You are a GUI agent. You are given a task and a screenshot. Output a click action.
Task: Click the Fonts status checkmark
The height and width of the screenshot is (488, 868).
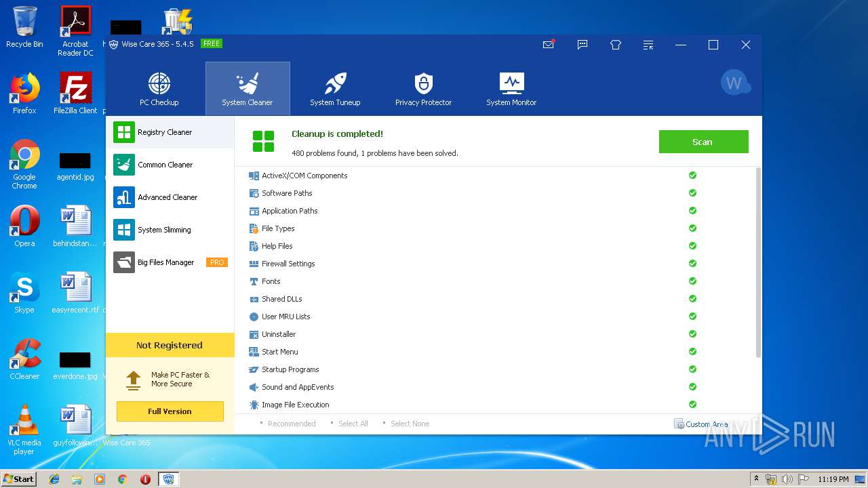(692, 281)
